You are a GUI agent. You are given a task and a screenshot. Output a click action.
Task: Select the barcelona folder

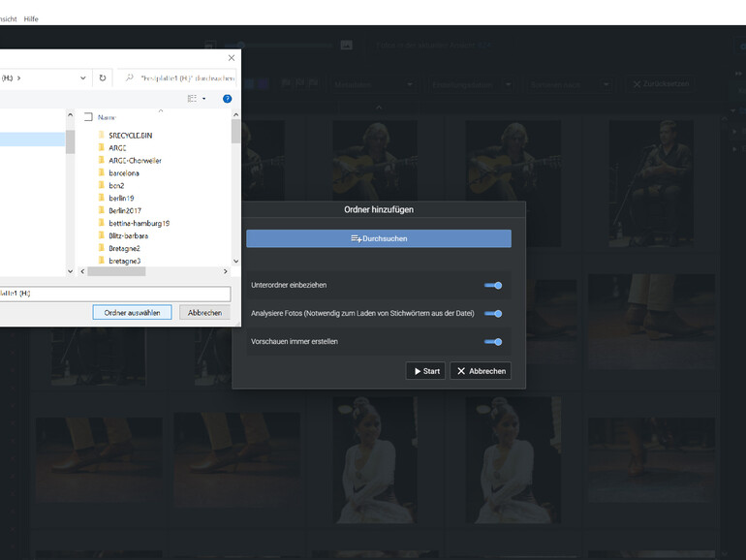(x=123, y=172)
